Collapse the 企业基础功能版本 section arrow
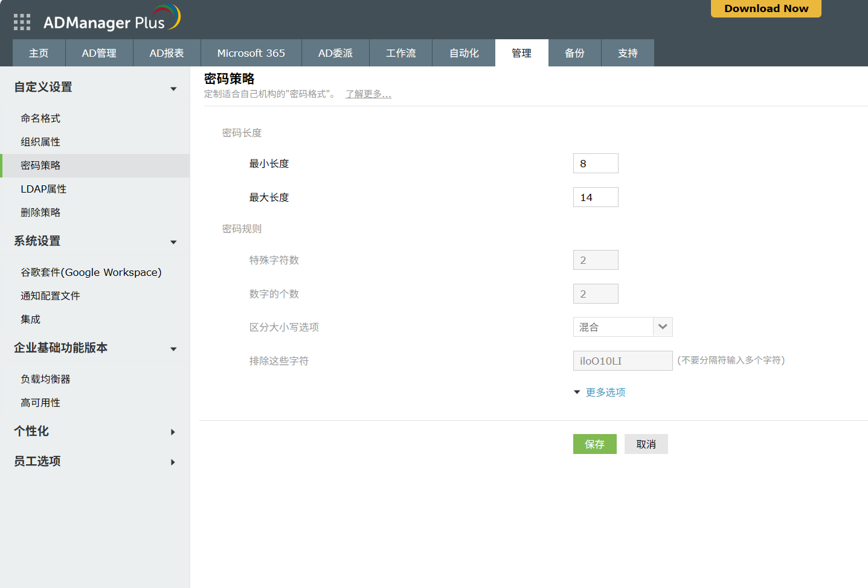This screenshot has height=588, width=868. coord(173,349)
